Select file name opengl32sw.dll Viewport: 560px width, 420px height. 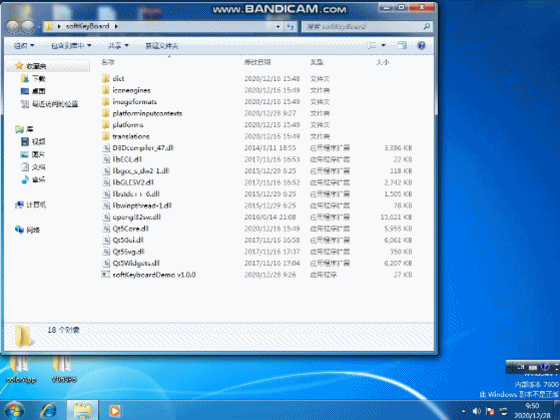pos(137,217)
